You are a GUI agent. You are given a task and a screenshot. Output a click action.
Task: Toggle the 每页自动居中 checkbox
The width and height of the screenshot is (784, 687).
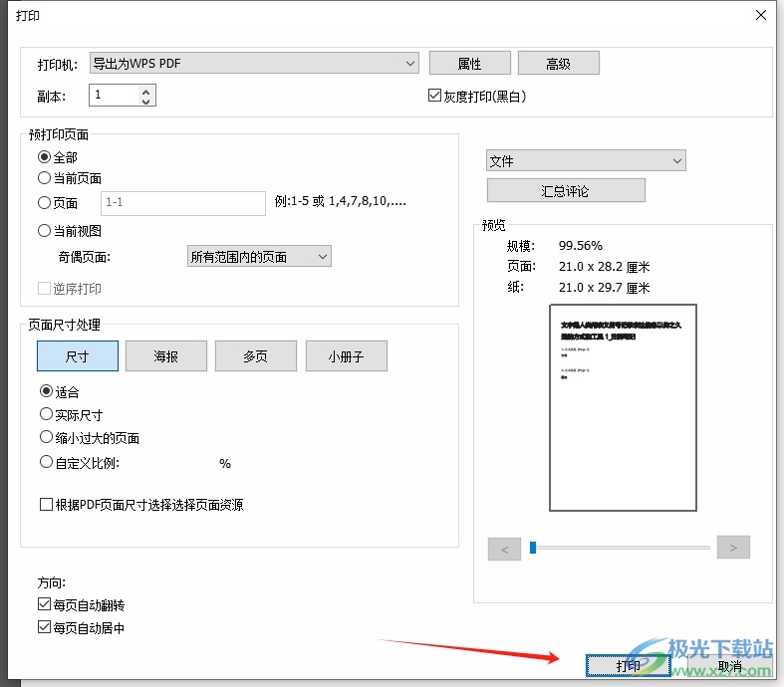coord(44,626)
